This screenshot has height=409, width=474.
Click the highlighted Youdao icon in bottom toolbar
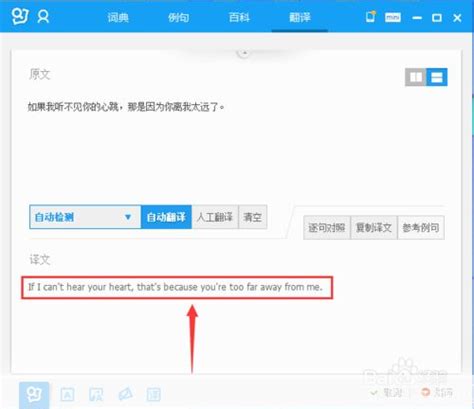coord(34,395)
